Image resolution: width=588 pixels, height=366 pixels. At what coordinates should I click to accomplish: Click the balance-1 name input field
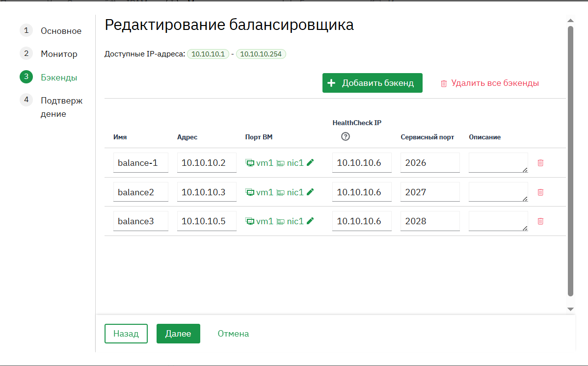tap(141, 162)
